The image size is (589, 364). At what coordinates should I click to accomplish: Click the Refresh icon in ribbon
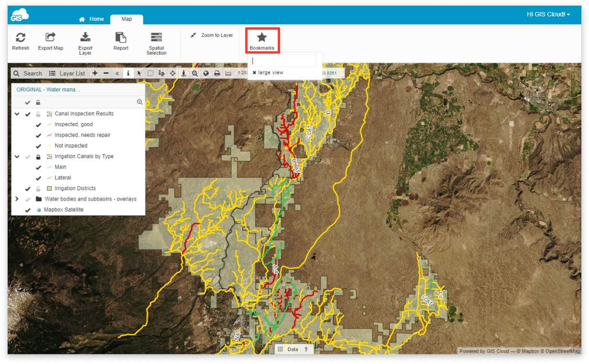click(x=21, y=37)
